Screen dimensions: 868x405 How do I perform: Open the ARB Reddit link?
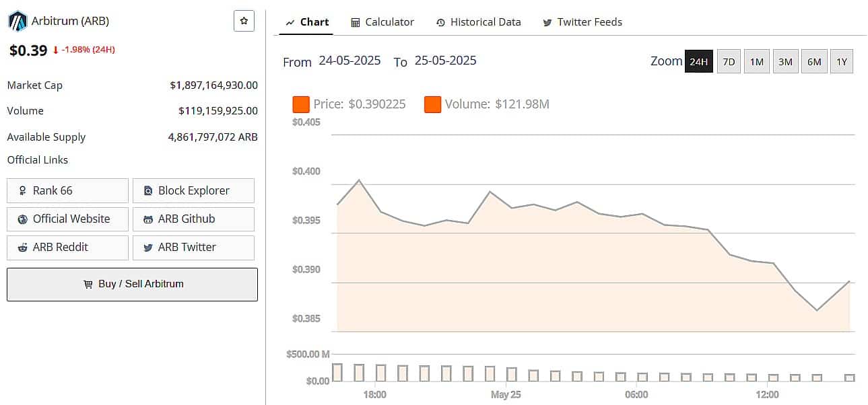click(67, 247)
